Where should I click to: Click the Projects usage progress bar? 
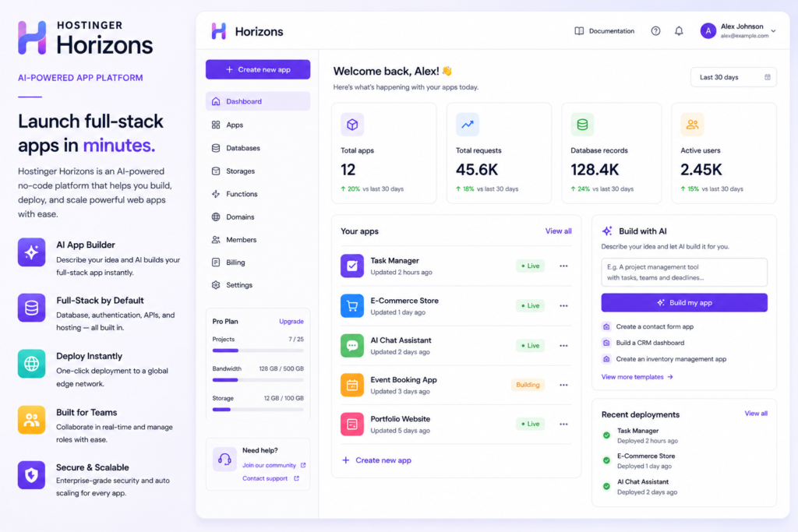(258, 351)
